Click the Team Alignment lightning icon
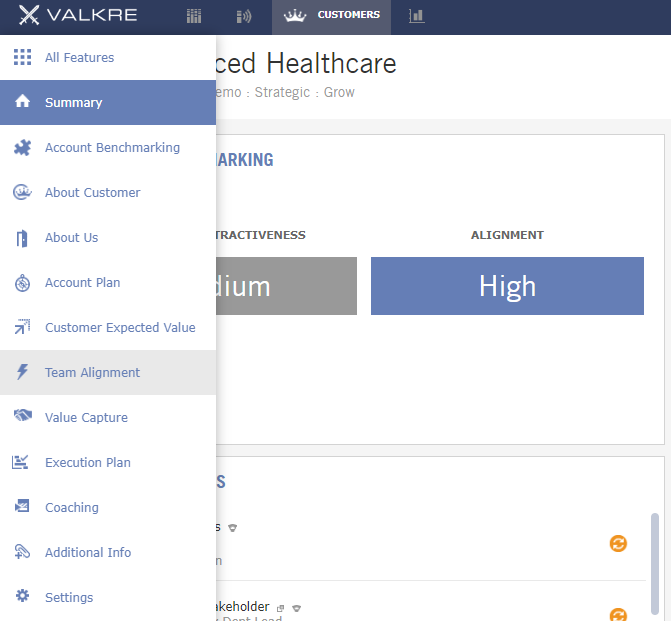The image size is (671, 621). (x=22, y=372)
